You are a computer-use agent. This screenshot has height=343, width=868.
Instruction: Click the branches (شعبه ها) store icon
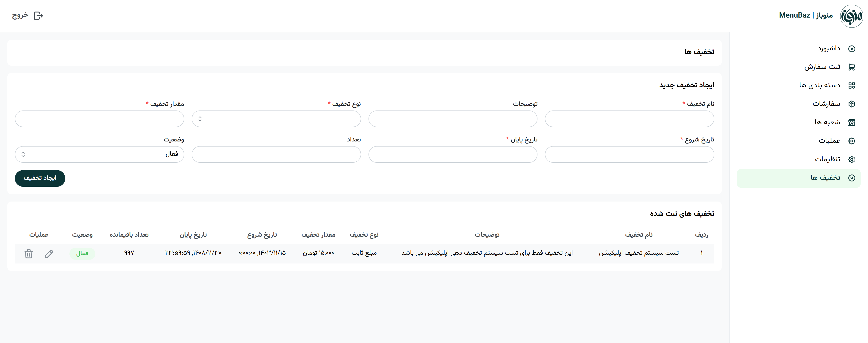(x=852, y=122)
